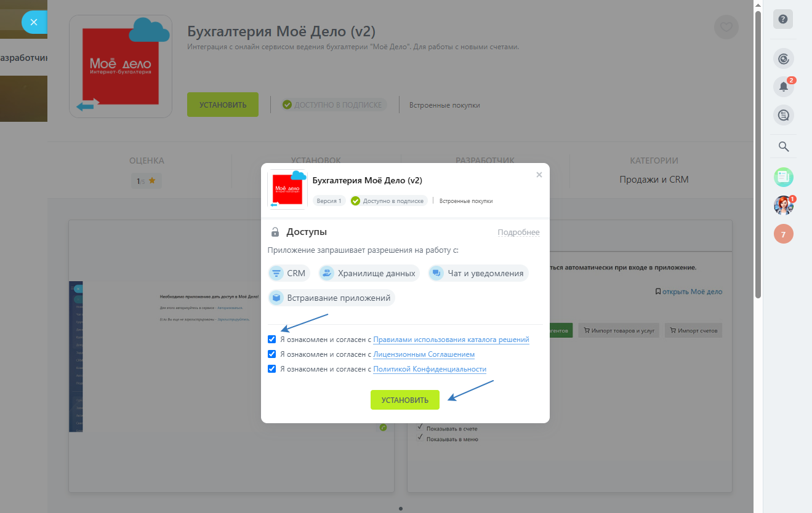Screen dimensions: 812x513
Task: Click the Импорт товаров и услуг button
Action: (x=619, y=330)
